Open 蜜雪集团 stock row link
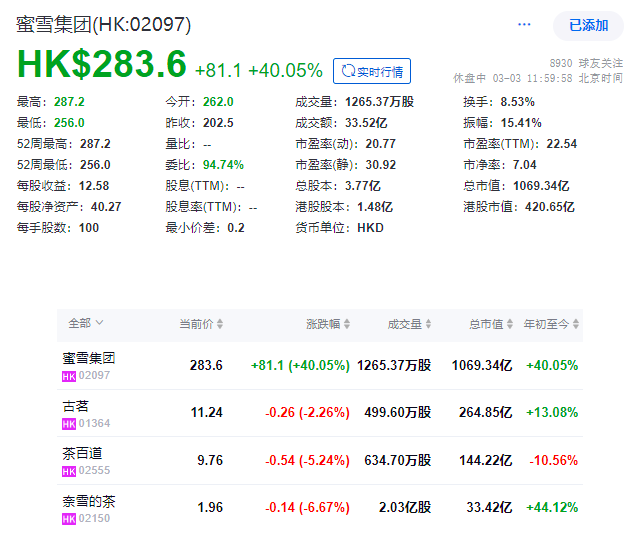Viewport: 638px width, 545px height. (x=89, y=358)
